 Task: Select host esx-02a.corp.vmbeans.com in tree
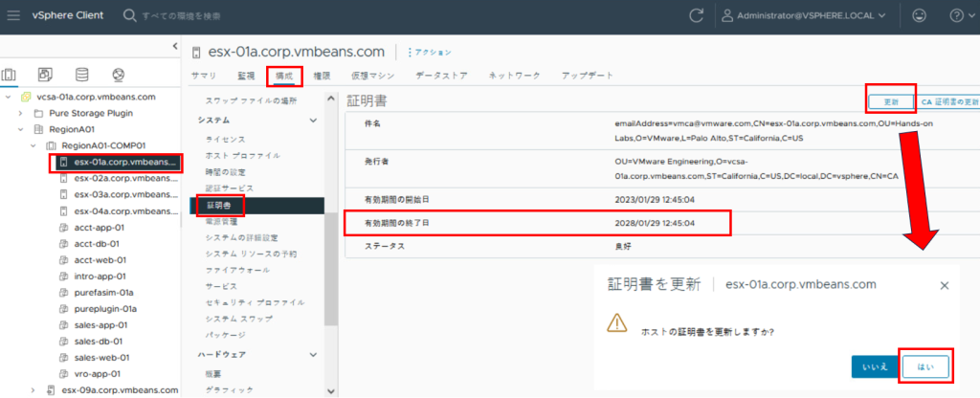125,178
